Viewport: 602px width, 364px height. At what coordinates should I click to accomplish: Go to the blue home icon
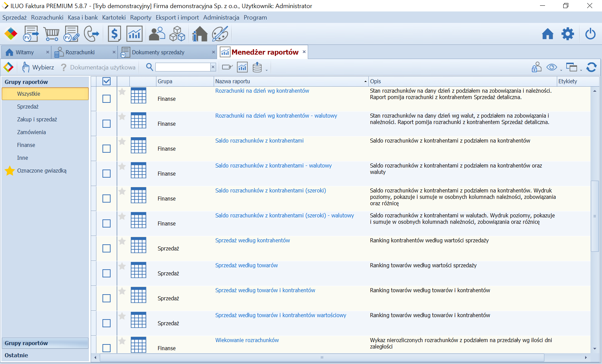point(548,34)
